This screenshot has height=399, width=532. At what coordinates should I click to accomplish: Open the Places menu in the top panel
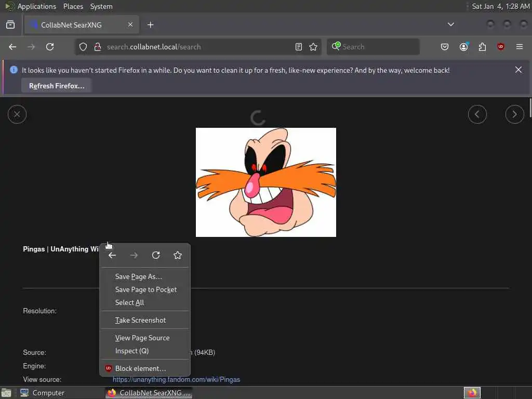point(73,6)
